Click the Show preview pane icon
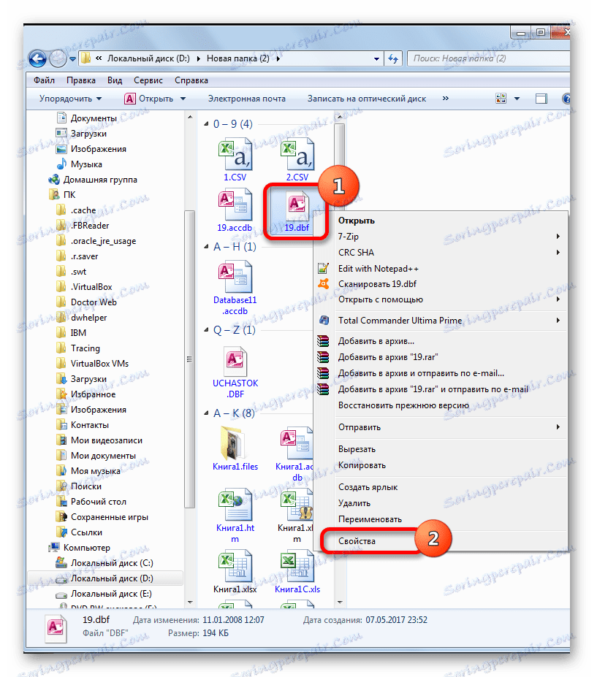 (x=541, y=96)
